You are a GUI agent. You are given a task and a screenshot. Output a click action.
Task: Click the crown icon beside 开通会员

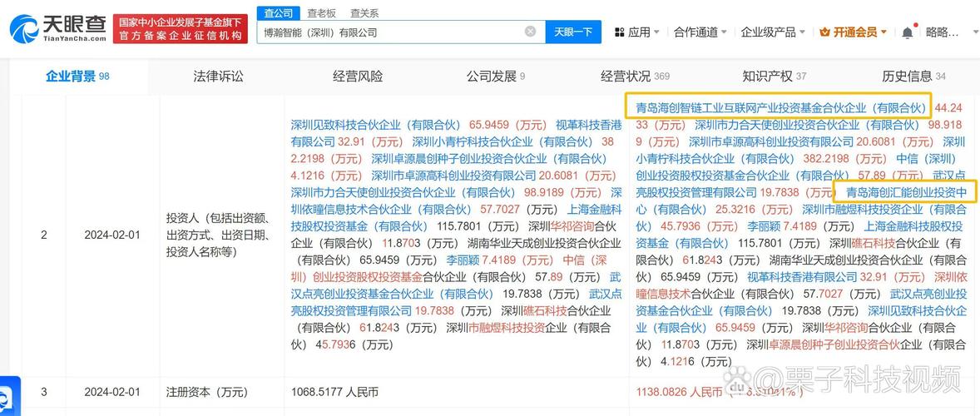[x=824, y=32]
